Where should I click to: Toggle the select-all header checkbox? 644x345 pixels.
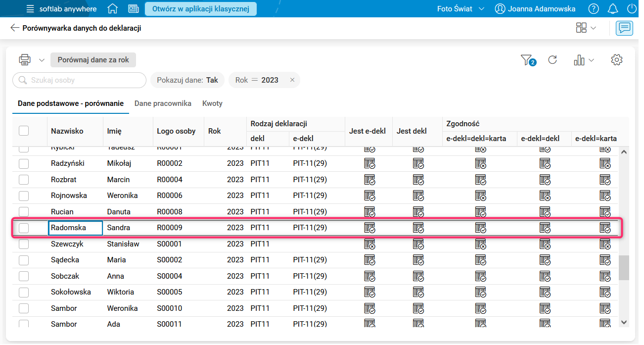pyautogui.click(x=24, y=131)
